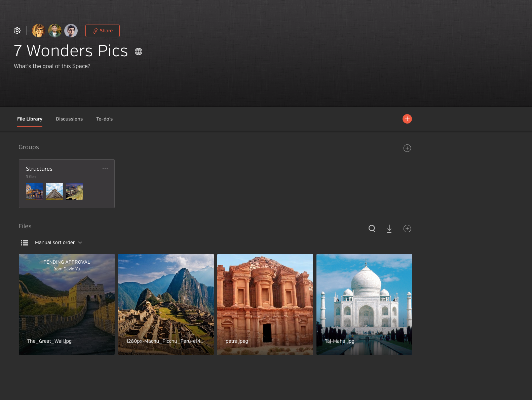Click the PENDING APPROVAL label on Great Wall card

[x=67, y=262]
